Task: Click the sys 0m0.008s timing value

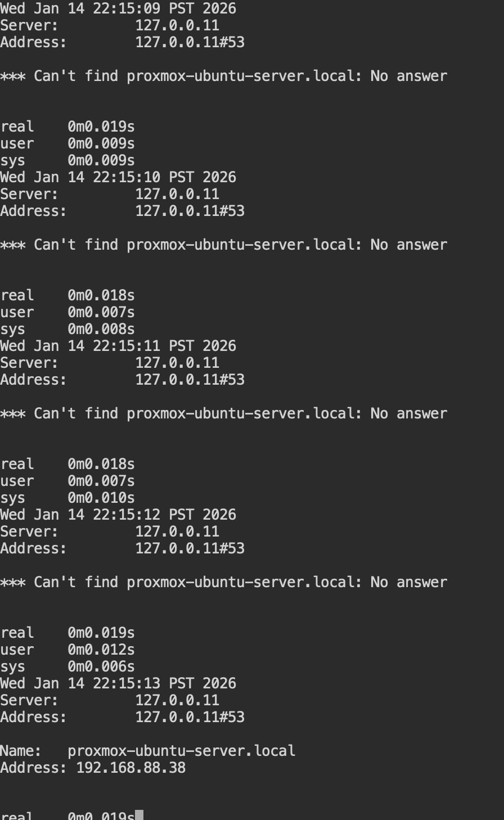Action: tap(101, 329)
